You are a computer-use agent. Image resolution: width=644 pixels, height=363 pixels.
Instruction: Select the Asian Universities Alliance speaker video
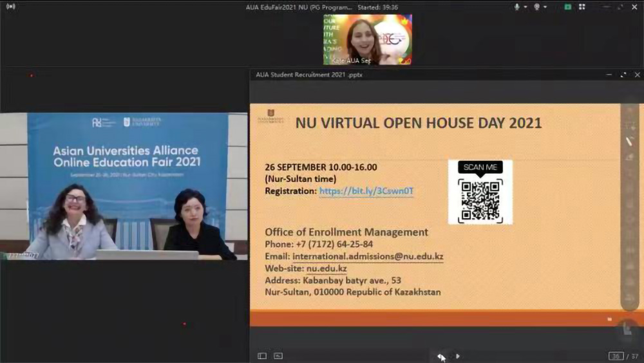pos(124,186)
